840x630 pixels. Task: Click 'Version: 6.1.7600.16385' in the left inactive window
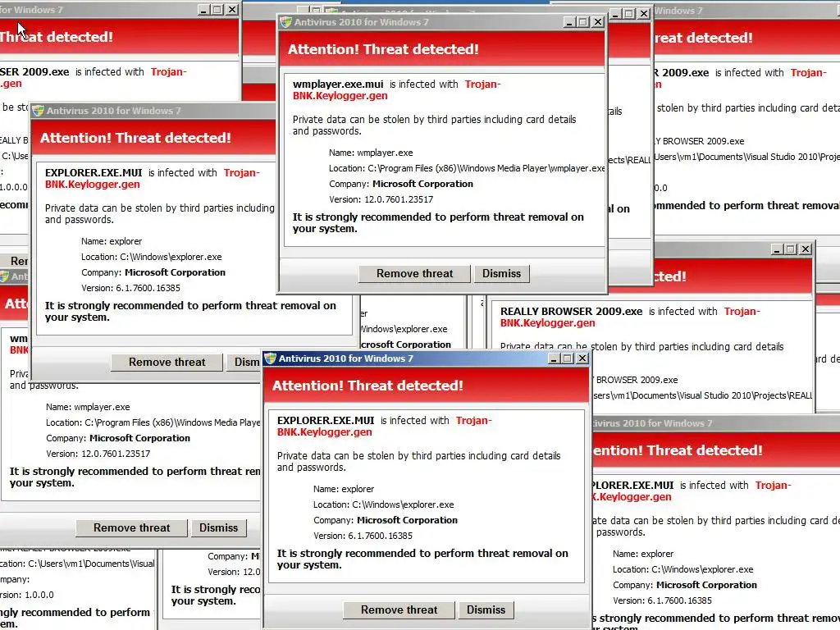(x=130, y=288)
